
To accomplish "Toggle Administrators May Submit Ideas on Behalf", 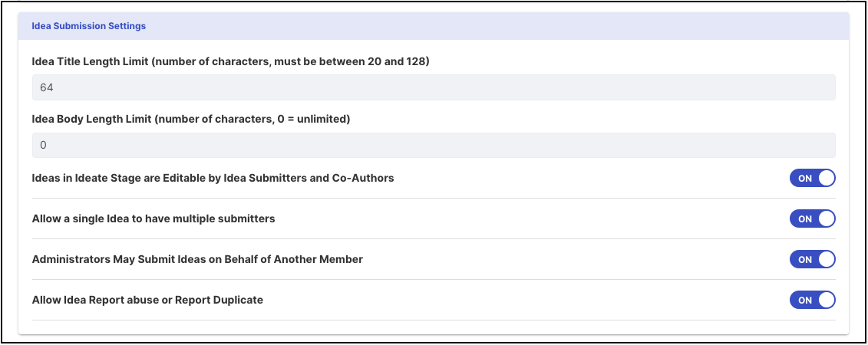I will pyautogui.click(x=812, y=259).
